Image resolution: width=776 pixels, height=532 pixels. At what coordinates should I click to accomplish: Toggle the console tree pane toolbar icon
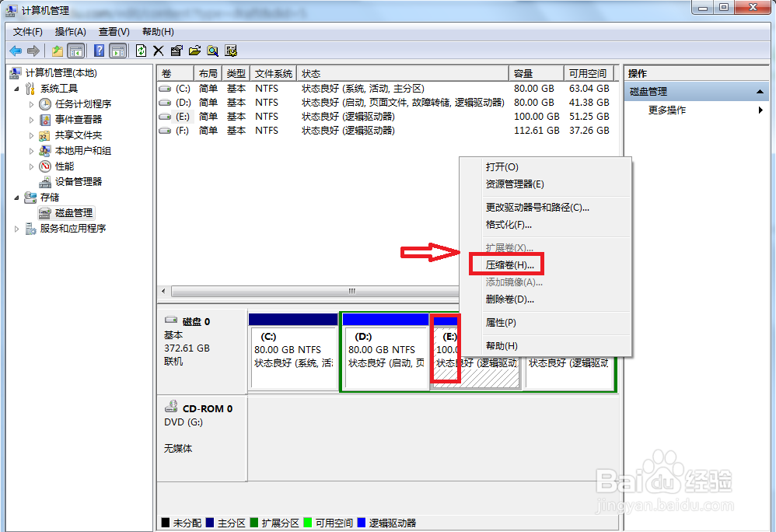(75, 50)
